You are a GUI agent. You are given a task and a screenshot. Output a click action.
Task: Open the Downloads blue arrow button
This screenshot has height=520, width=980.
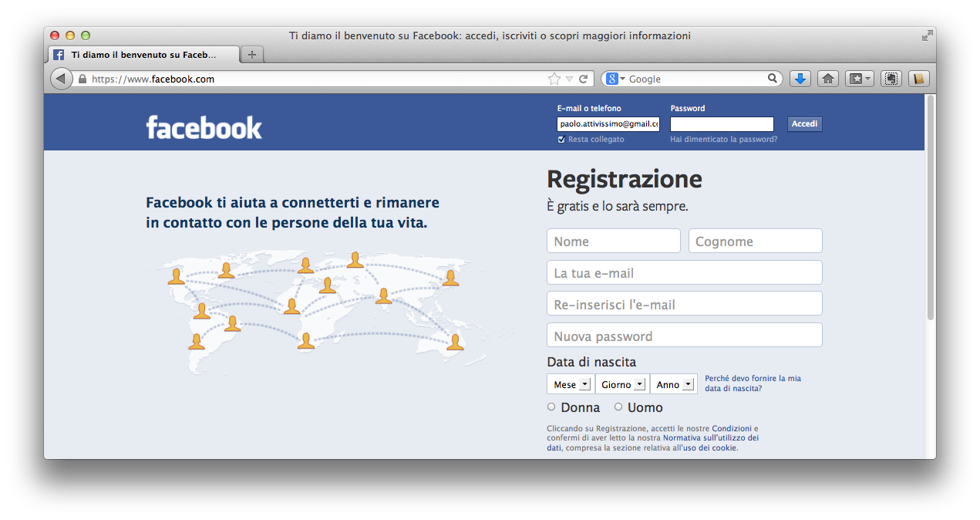pos(800,79)
